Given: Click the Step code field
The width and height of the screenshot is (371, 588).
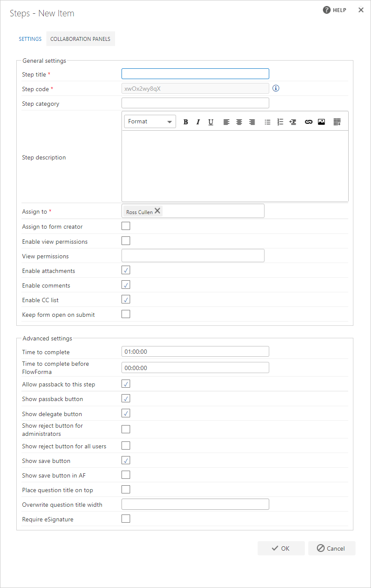Looking at the screenshot, I should (x=195, y=88).
